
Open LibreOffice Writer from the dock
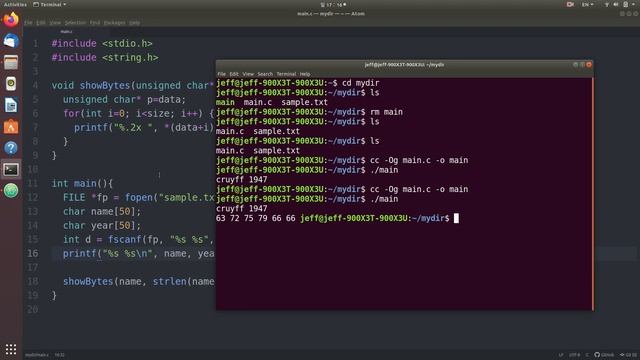(x=11, y=105)
